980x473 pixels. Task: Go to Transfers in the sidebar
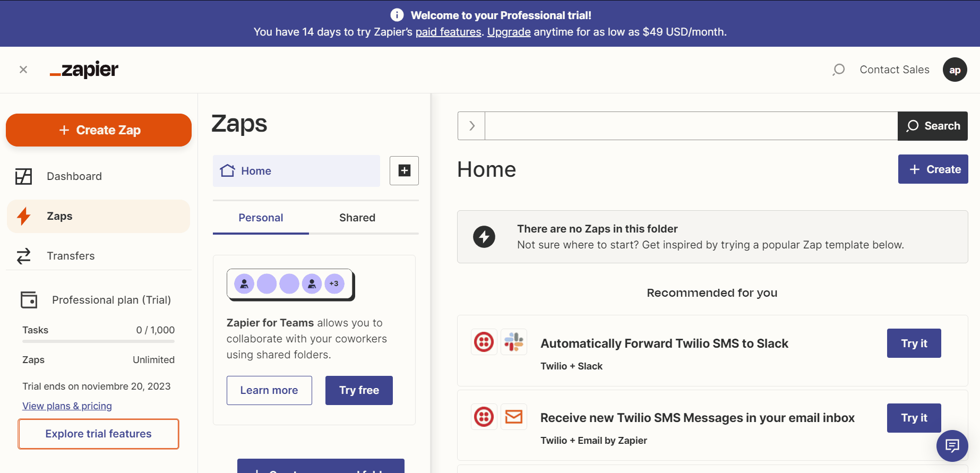71,256
